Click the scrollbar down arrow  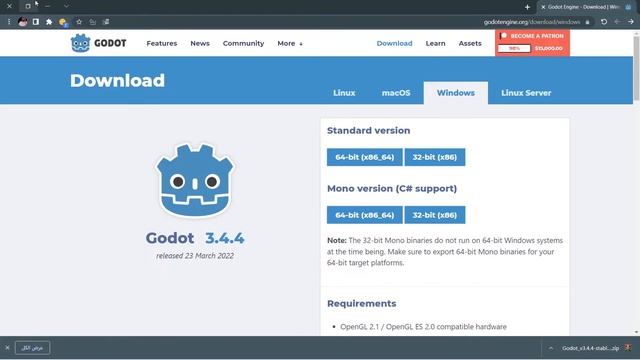point(636,332)
